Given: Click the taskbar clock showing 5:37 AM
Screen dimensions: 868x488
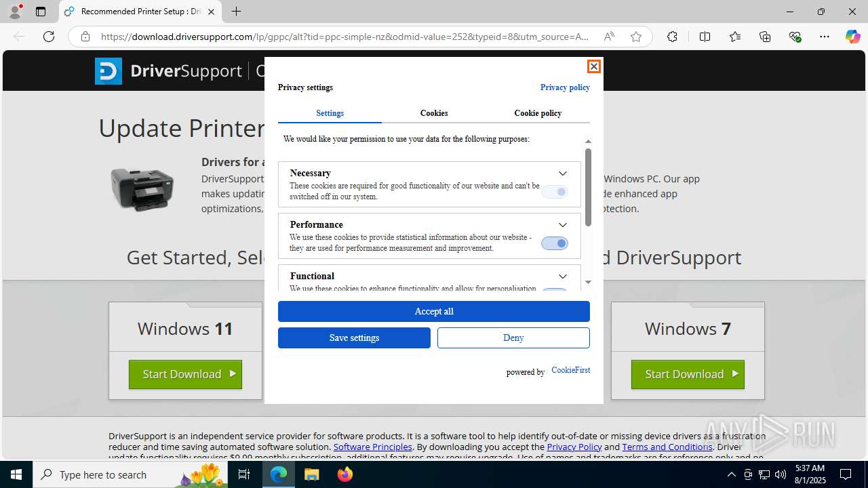Looking at the screenshot, I should 810,474.
